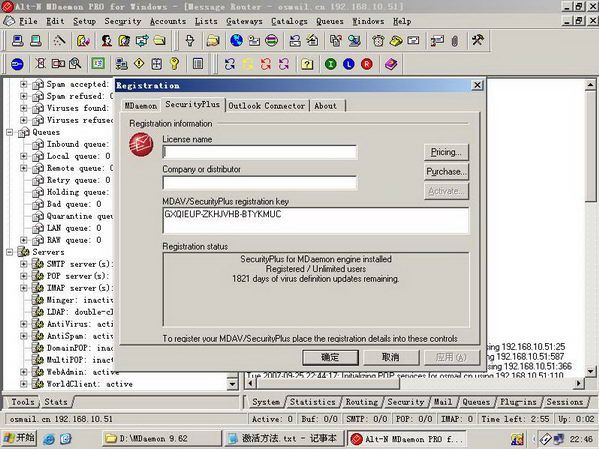
Task: Switch to the Stats pane tab
Action: [x=56, y=402]
